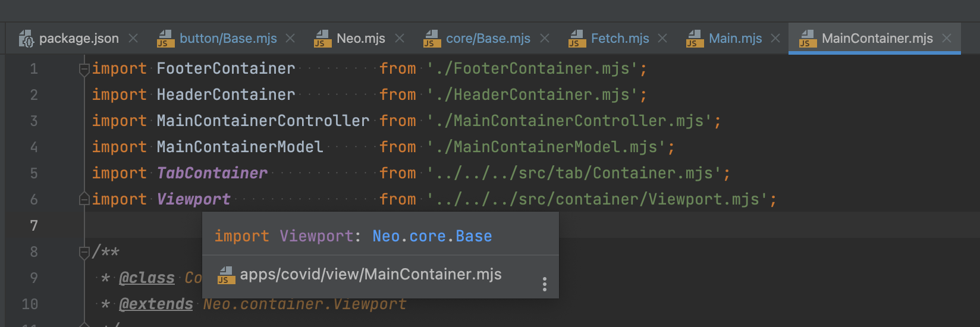Click the TabContainer import identifier
980x327 pixels.
tap(212, 173)
